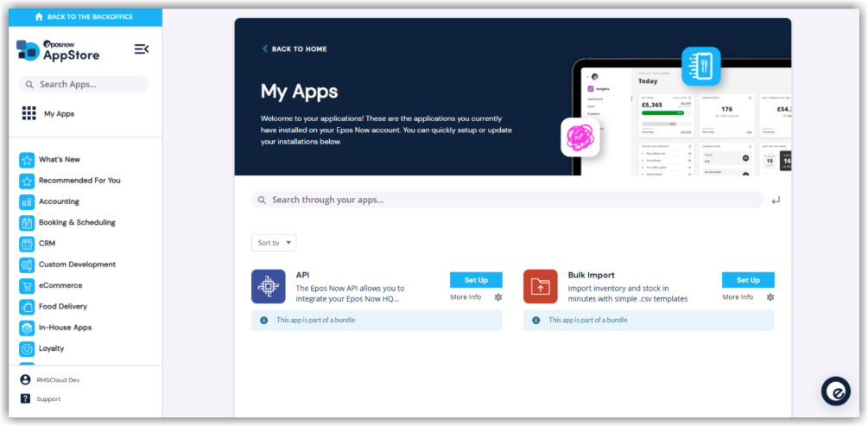The width and height of the screenshot is (868, 427).
Task: Click the dashboard preview image in banner
Action: click(682, 118)
